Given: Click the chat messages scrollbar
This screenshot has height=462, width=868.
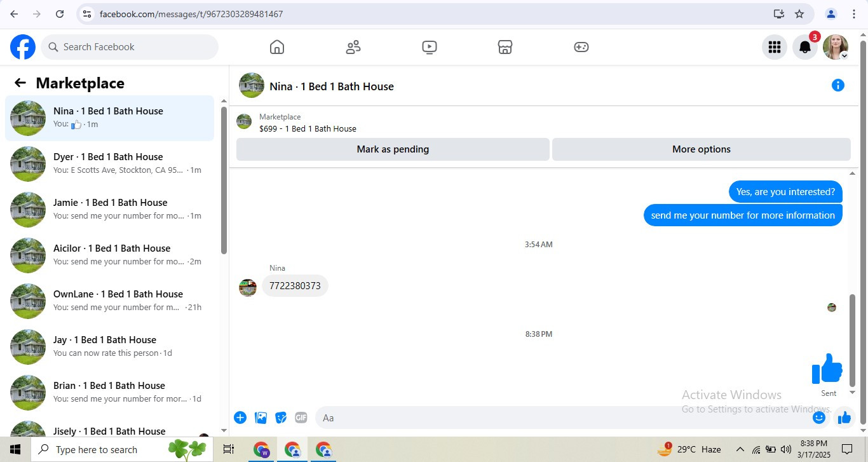Looking at the screenshot, I should tap(852, 340).
